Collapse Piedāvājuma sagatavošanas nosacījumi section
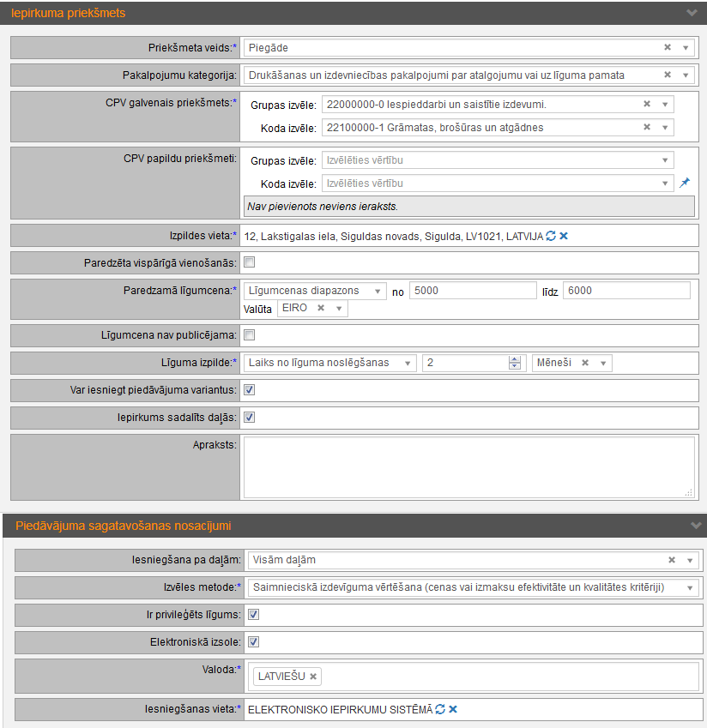 click(x=694, y=526)
